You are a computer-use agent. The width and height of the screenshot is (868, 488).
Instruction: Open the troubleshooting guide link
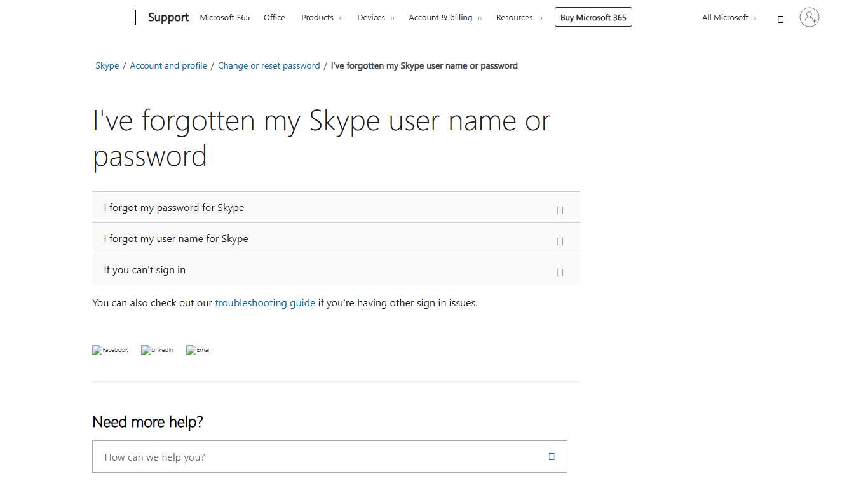(x=265, y=302)
